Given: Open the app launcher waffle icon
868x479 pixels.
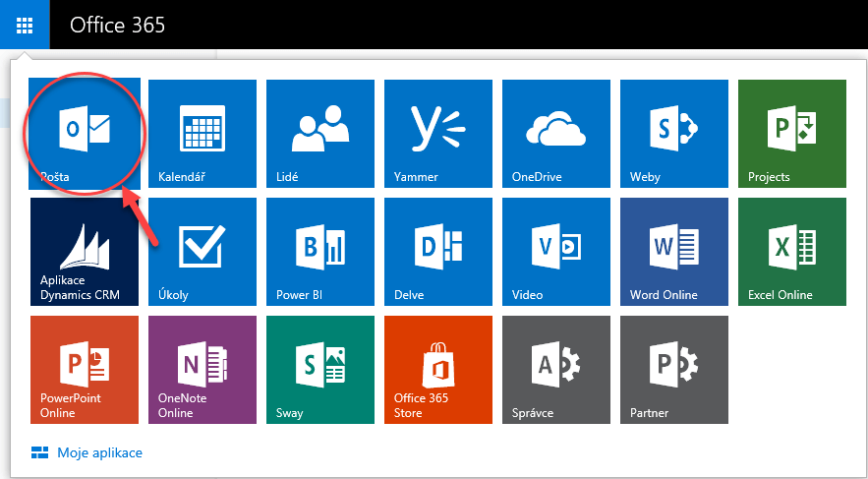Looking at the screenshot, I should pyautogui.click(x=25, y=25).
